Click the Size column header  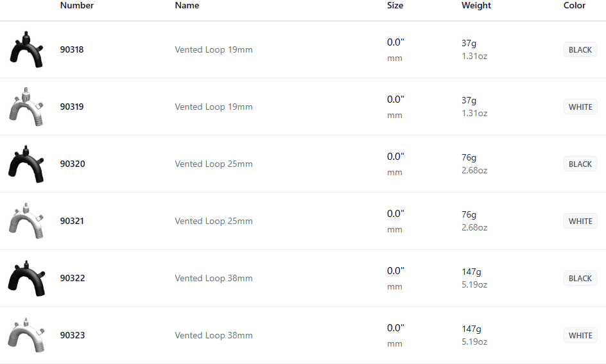[395, 6]
